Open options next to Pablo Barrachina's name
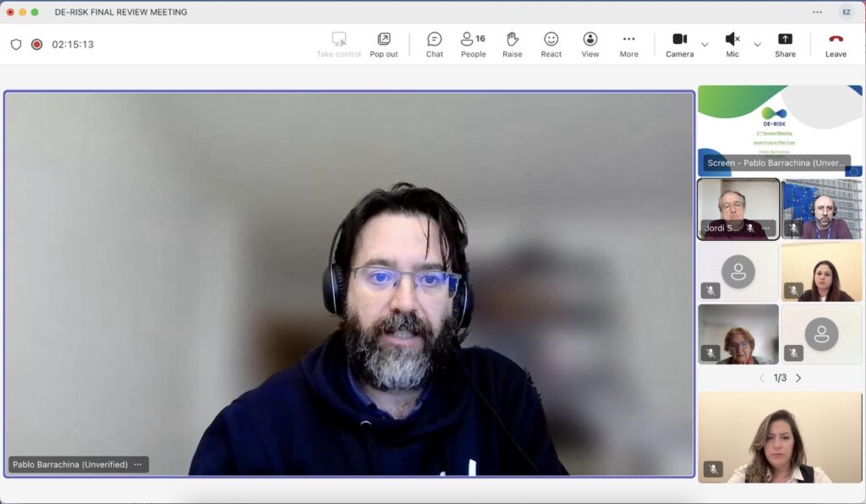The width and height of the screenshot is (866, 504). 138,464
